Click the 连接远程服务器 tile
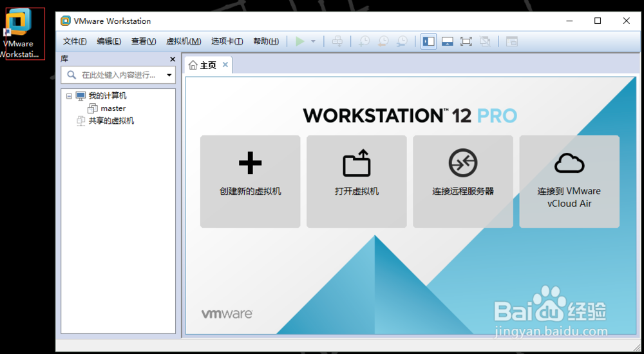 tap(463, 182)
